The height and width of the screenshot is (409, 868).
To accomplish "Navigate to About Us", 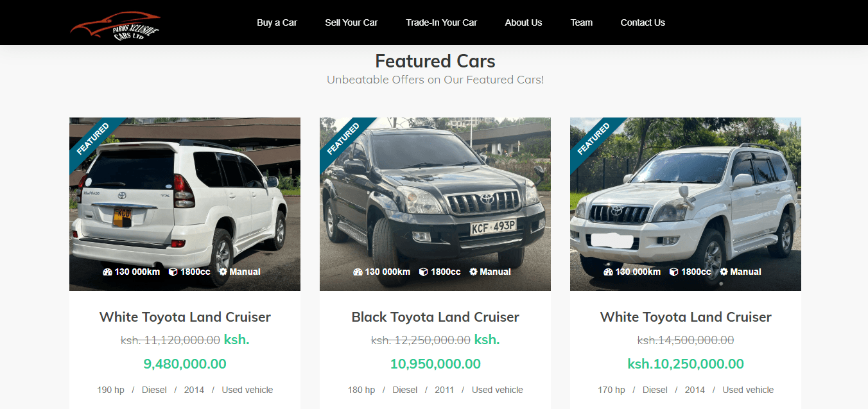I will coord(523,22).
